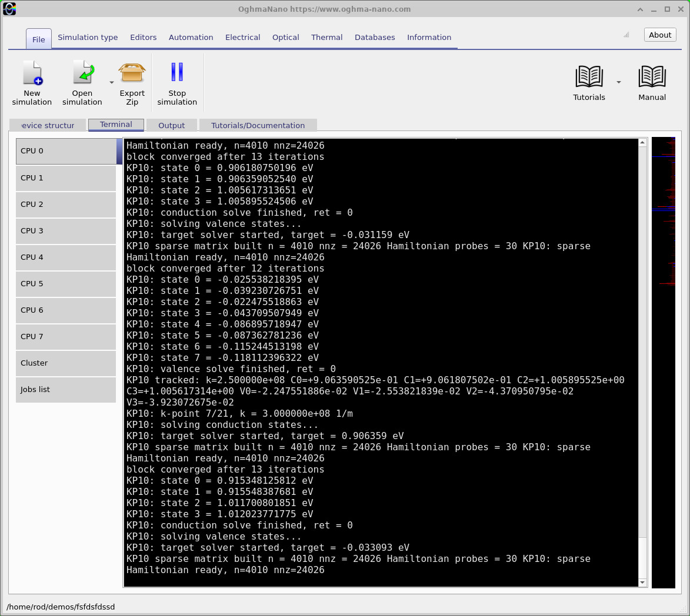Screen dimensions: 690x616
Task: Click the signal strength icon beside About
Action: (x=626, y=35)
